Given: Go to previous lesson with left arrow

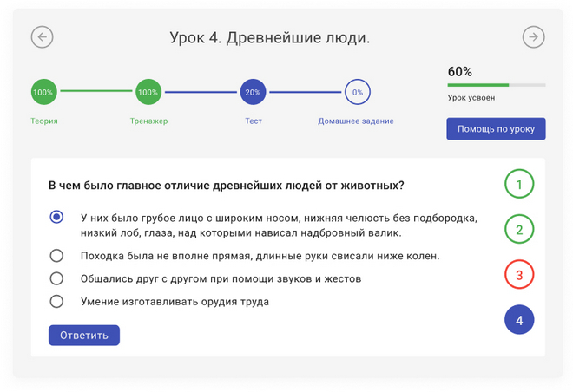Looking at the screenshot, I should pyautogui.click(x=42, y=37).
